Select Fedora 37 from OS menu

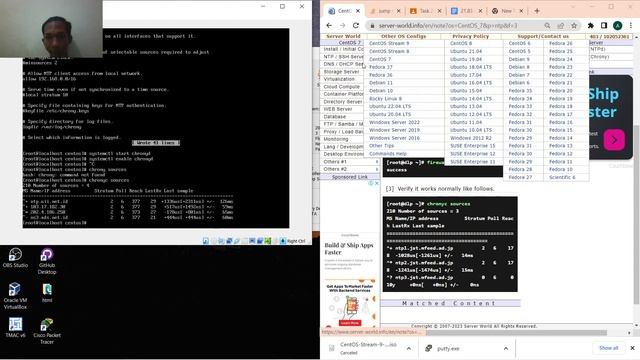(x=380, y=67)
